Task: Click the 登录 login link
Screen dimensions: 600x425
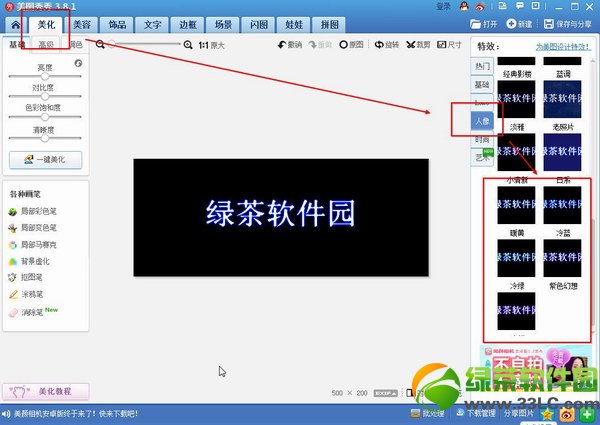Action: pyautogui.click(x=443, y=7)
